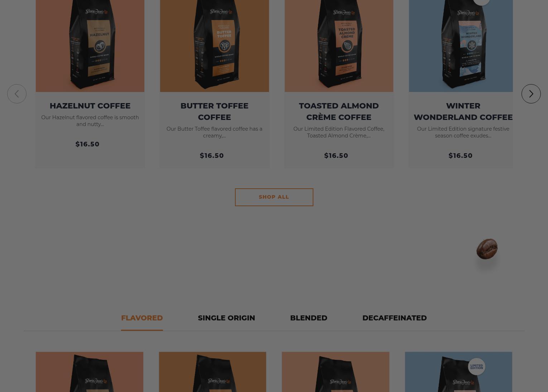
Task: Click the Limited Edition badge on lower blue card
Action: [x=476, y=367]
